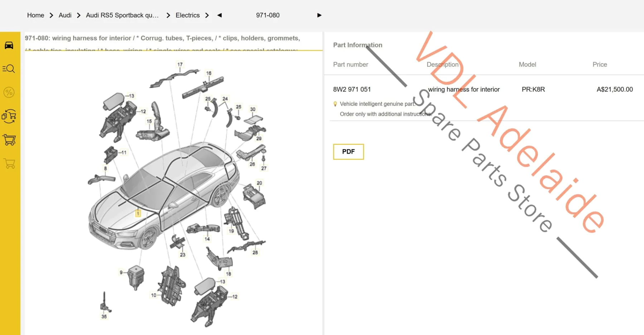Viewport: 644px width, 335px height.
Task: Open the Audi breadcrumb link
Action: (65, 15)
